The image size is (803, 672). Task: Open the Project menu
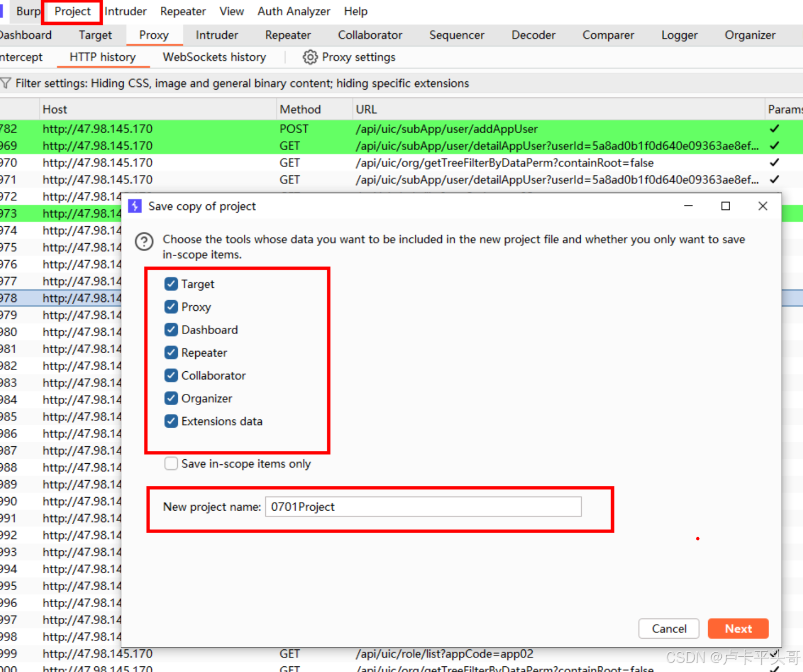(x=72, y=11)
